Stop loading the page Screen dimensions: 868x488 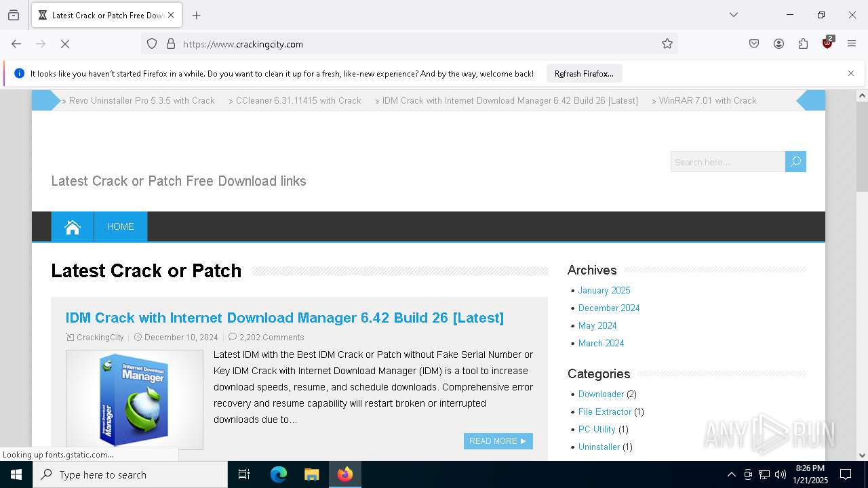pyautogui.click(x=65, y=44)
